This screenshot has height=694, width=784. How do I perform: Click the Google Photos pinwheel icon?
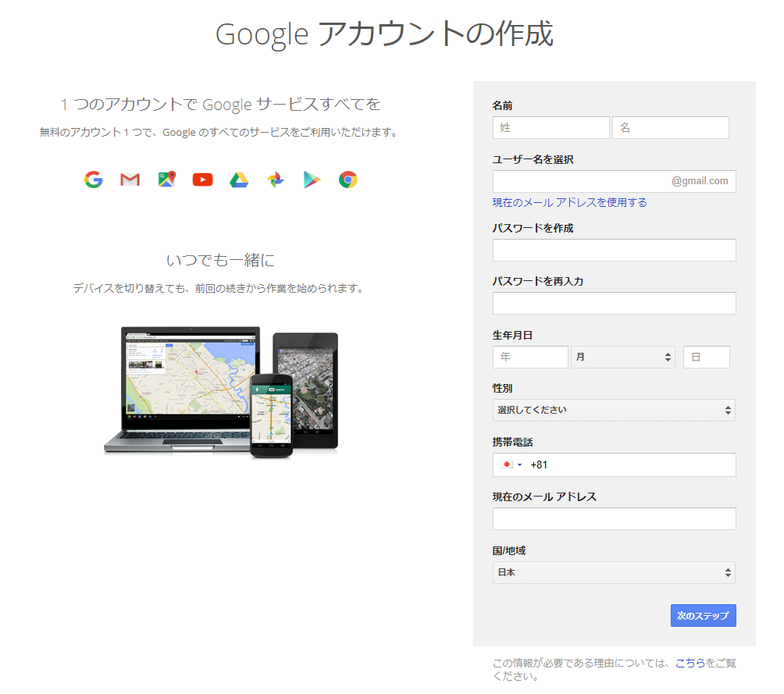click(276, 180)
